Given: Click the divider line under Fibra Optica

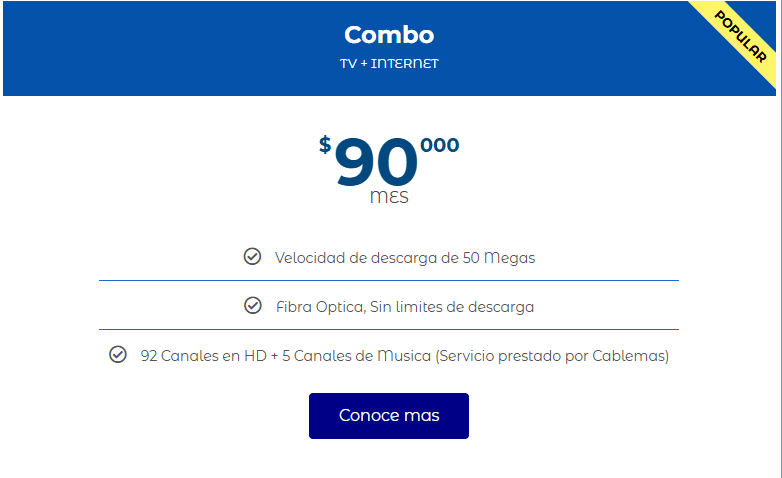Looking at the screenshot, I should 389,330.
